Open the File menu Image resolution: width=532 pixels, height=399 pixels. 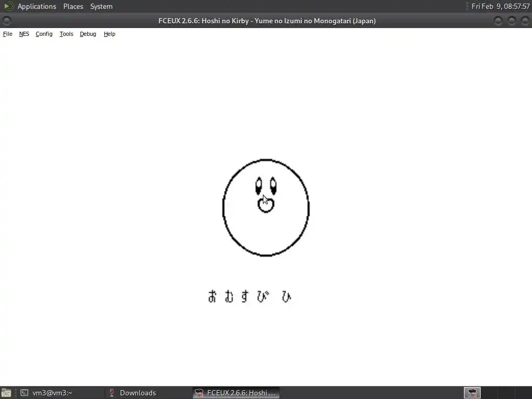(7, 34)
